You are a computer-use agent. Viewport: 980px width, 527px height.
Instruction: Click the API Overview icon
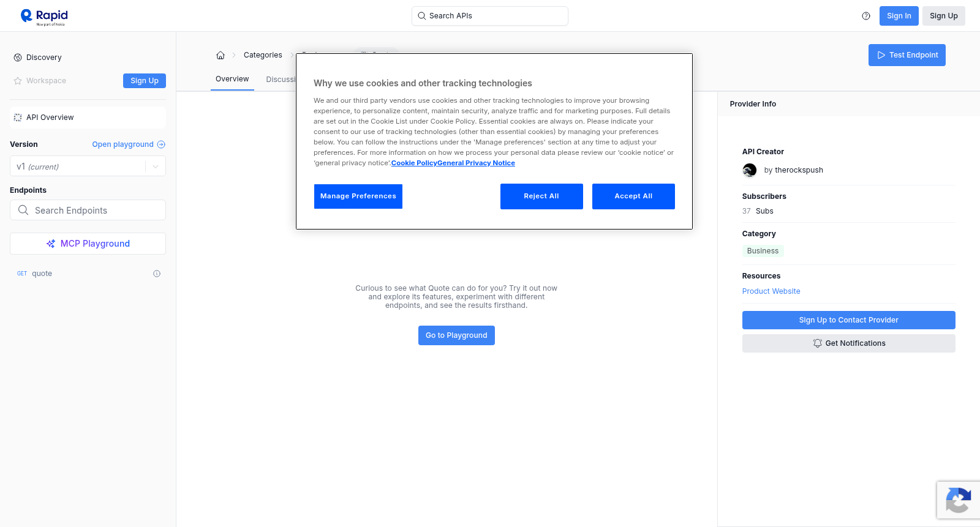[18, 118]
